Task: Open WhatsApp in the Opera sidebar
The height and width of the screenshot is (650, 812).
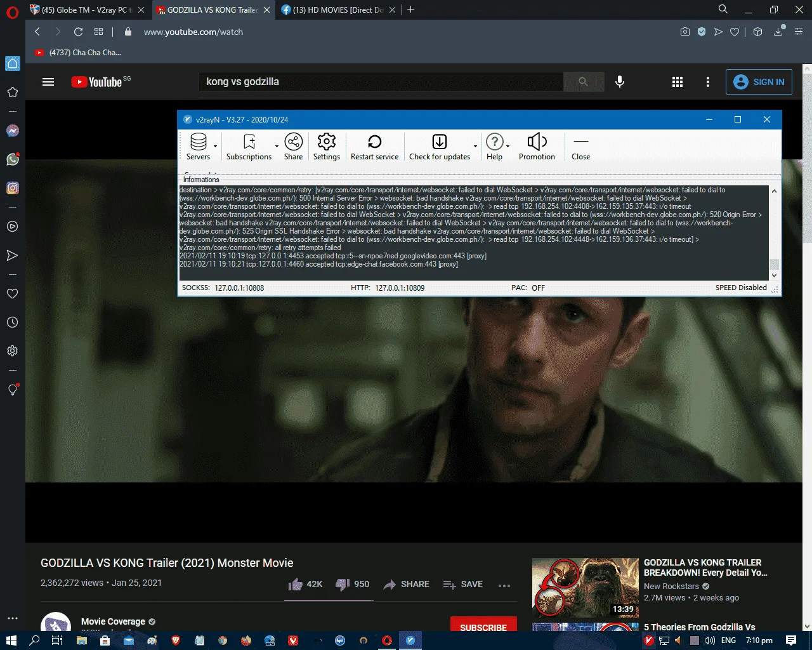Action: tap(12, 159)
